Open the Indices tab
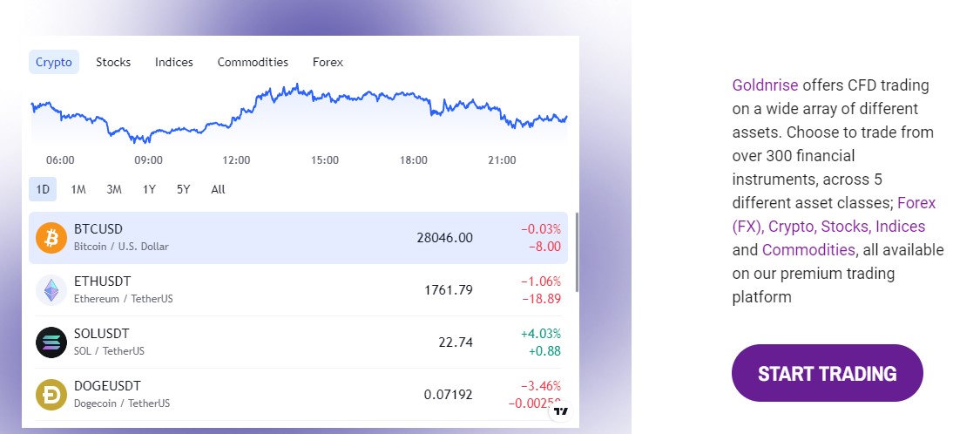 (x=174, y=62)
